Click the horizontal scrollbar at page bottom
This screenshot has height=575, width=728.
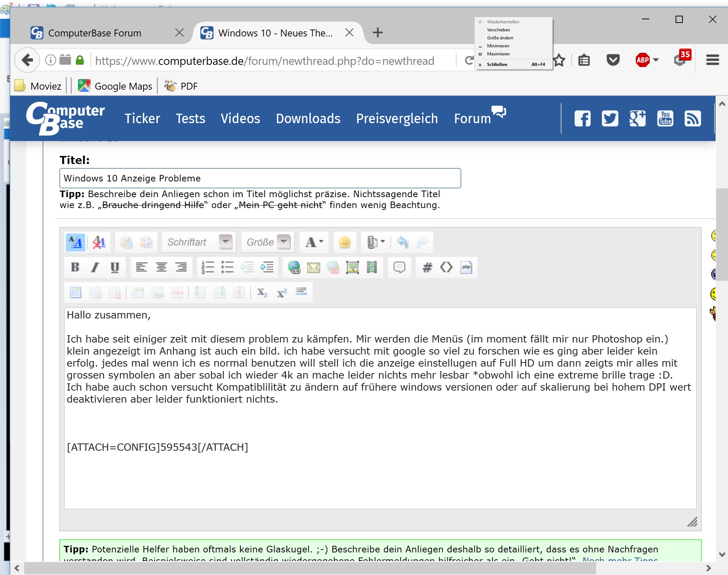click(309, 568)
